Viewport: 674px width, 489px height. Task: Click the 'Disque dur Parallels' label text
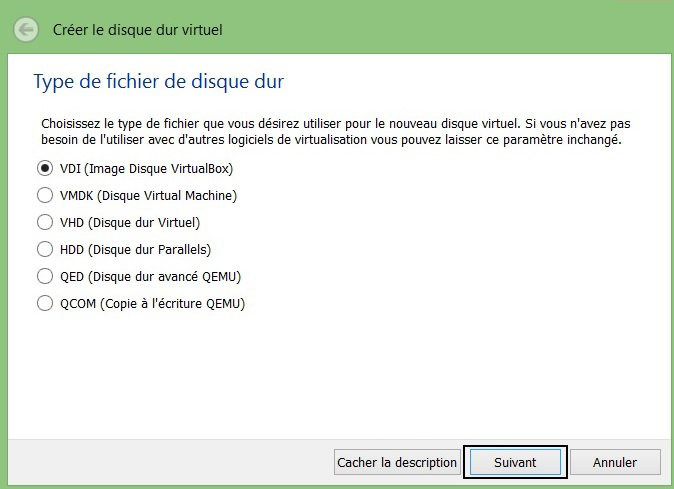coord(155,249)
